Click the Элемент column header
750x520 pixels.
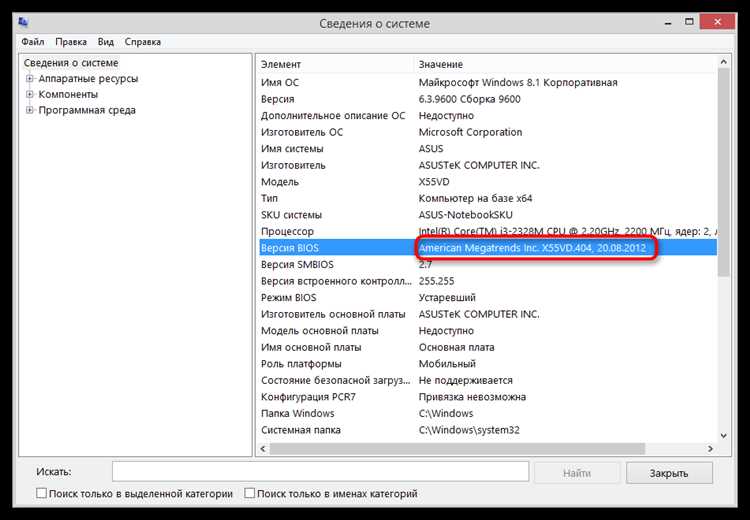click(x=336, y=64)
